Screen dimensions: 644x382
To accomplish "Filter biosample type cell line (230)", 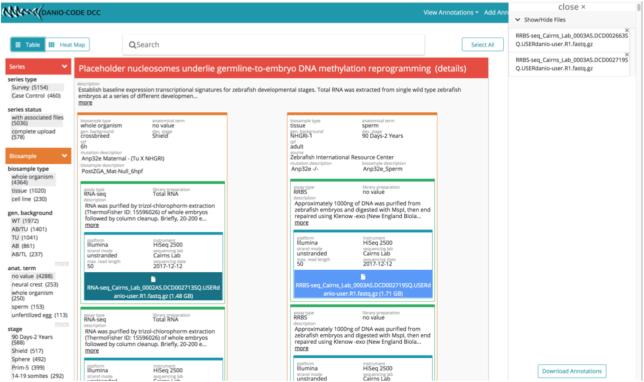I will point(29,199).
